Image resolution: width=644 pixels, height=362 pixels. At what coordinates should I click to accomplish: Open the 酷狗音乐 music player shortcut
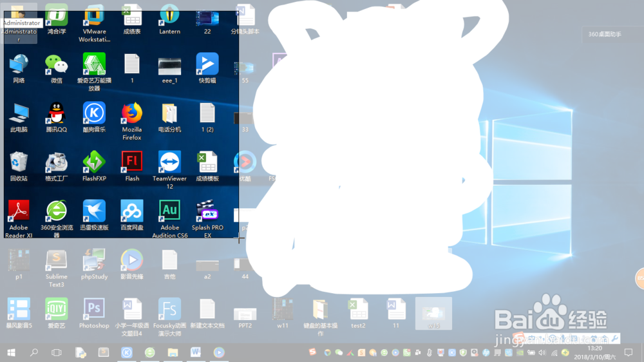point(94,117)
